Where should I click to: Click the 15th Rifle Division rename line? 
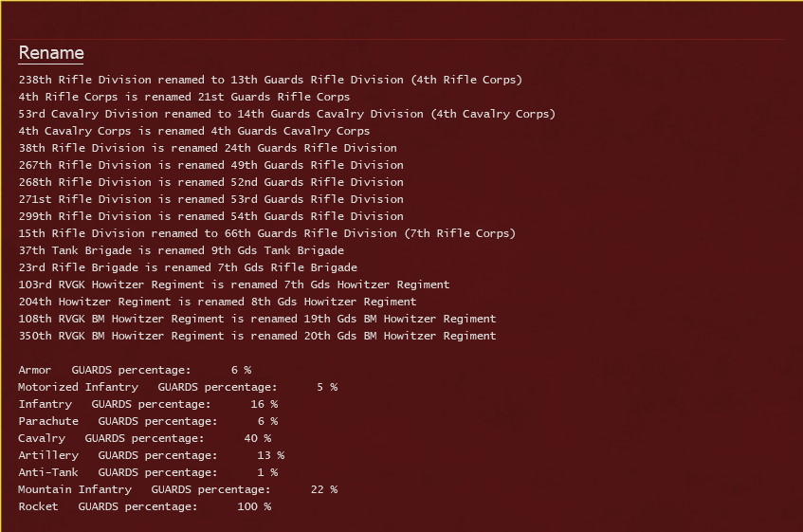[266, 233]
